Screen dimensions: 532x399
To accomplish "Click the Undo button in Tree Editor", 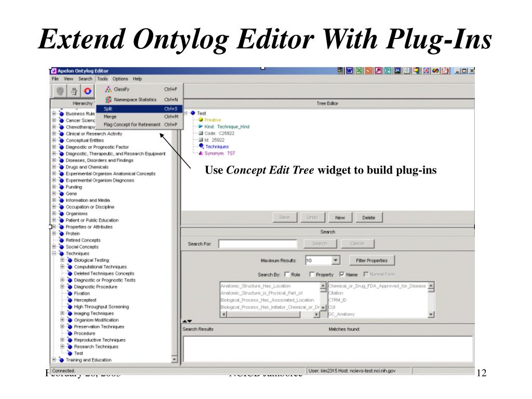I will pos(312,218).
